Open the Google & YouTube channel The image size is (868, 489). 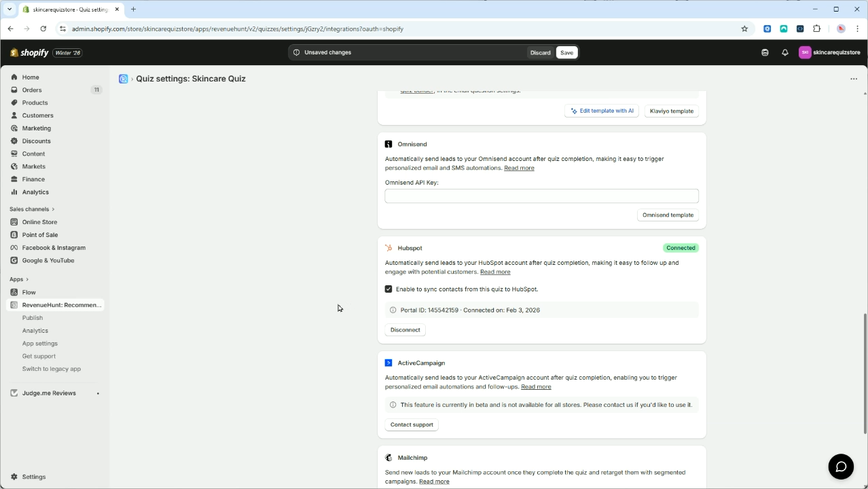point(48,260)
